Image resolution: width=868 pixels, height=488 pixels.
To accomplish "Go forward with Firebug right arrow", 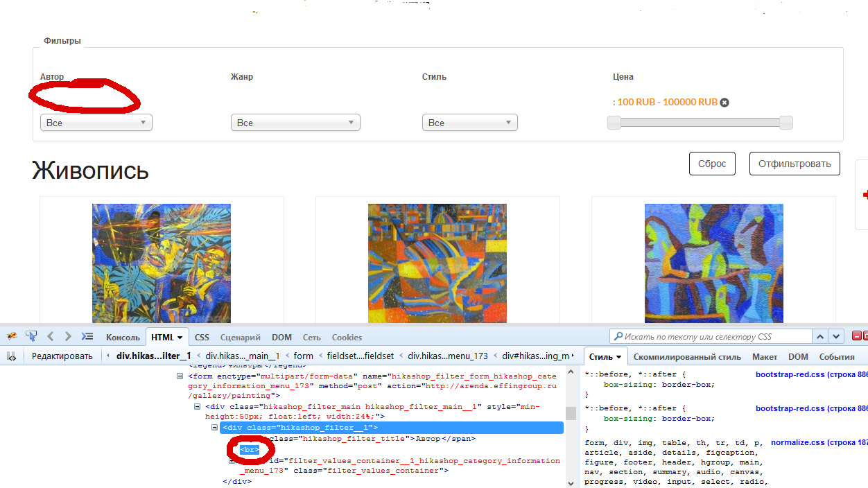I will [x=68, y=336].
